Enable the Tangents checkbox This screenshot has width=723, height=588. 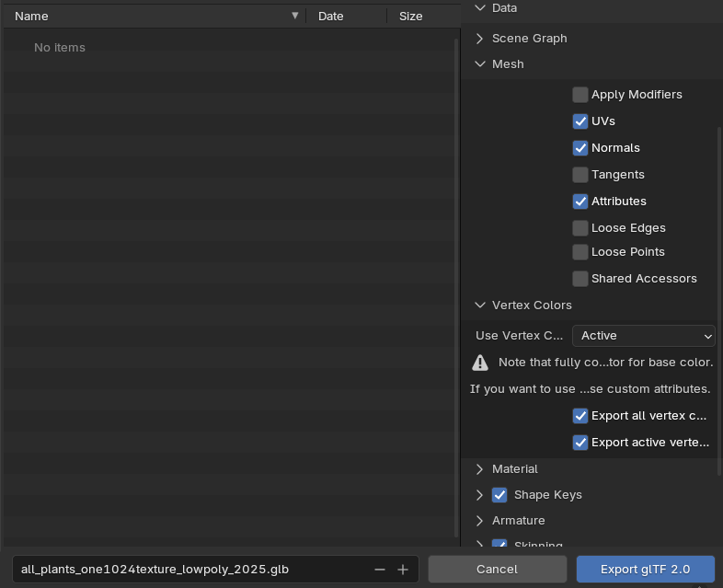580,175
